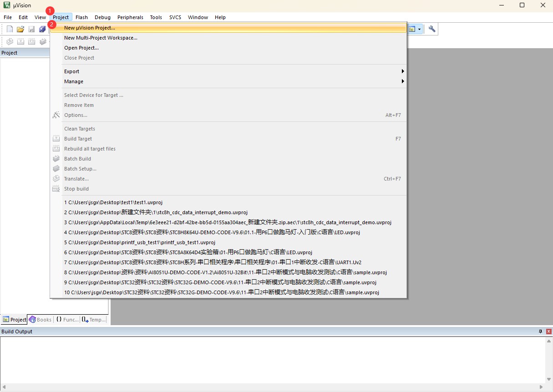Choose New Multi-Project Workspace

point(101,38)
